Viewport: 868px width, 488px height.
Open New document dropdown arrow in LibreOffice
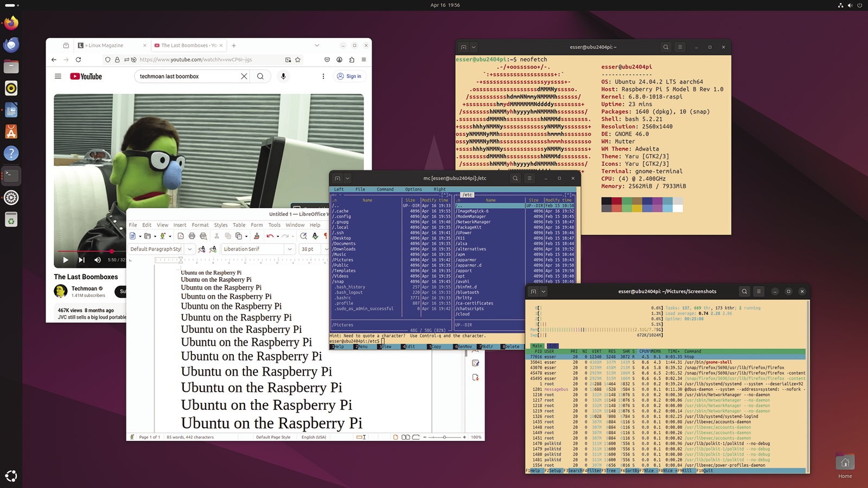[x=140, y=236]
